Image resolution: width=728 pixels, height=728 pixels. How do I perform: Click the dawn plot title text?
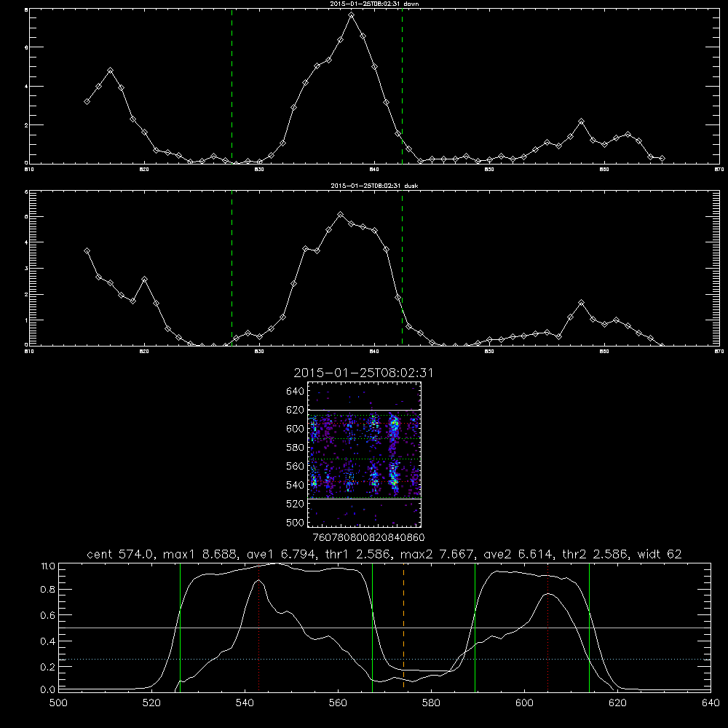click(374, 4)
